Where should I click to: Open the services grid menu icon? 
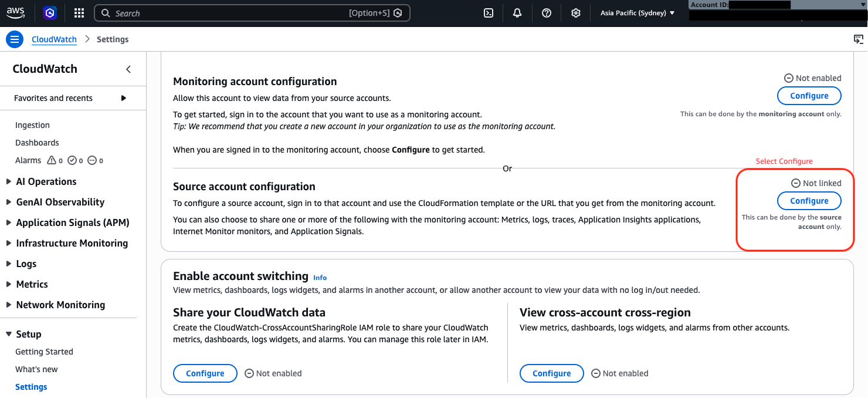(79, 13)
